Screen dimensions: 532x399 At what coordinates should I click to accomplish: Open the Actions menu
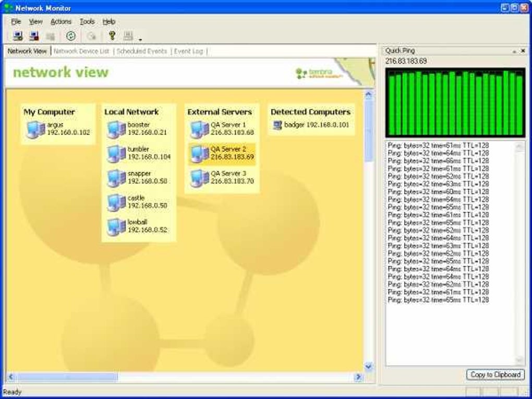tap(61, 22)
